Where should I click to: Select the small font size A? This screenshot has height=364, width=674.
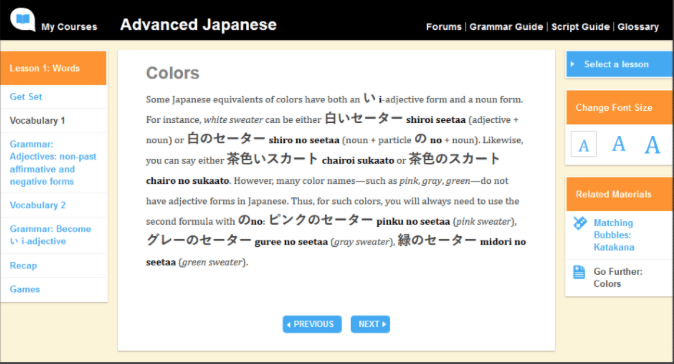point(583,145)
